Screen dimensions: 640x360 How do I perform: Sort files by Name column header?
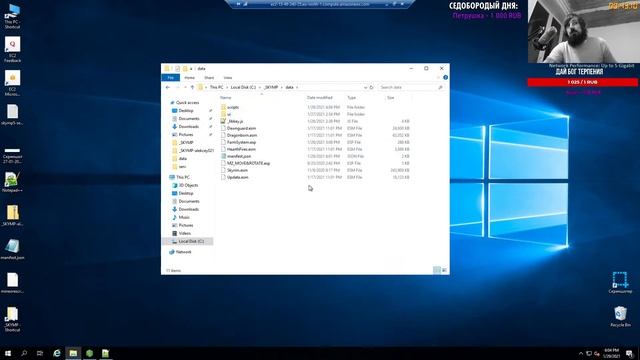226,98
